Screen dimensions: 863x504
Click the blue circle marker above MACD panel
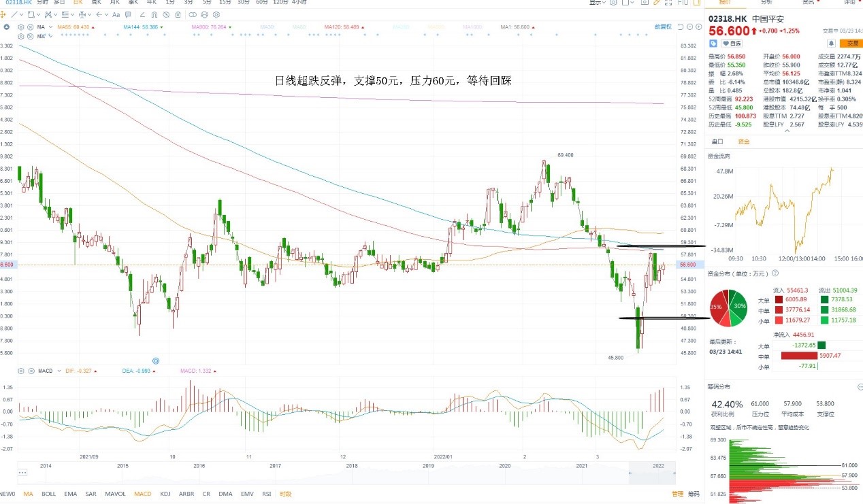(156, 360)
